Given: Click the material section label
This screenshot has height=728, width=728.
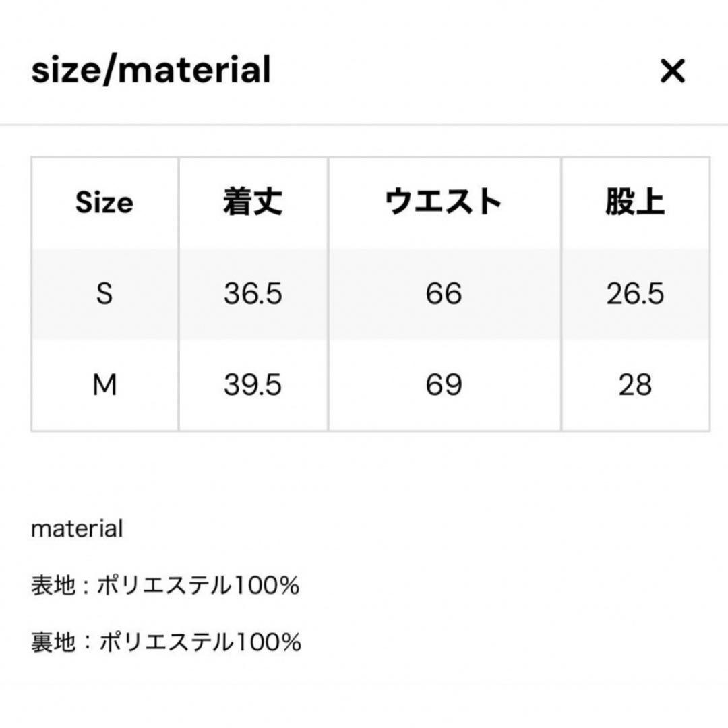Looking at the screenshot, I should [75, 529].
